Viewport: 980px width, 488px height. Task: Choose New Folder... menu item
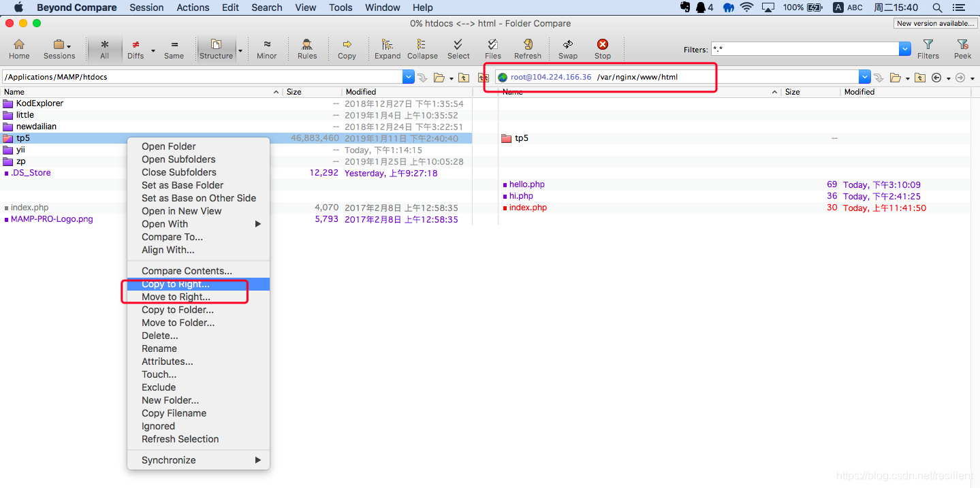[x=198, y=400]
